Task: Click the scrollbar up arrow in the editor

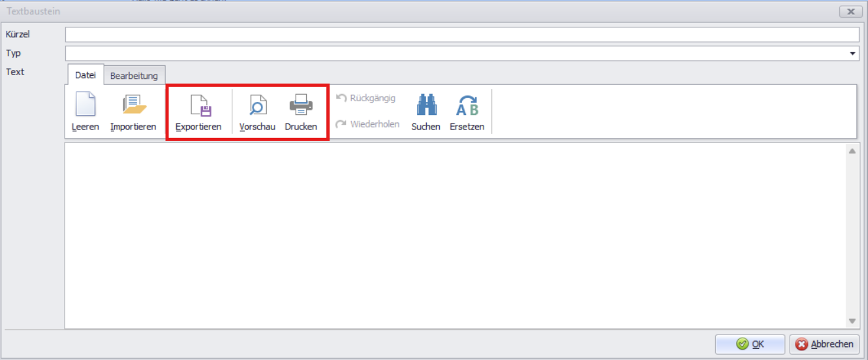Action: coord(852,152)
